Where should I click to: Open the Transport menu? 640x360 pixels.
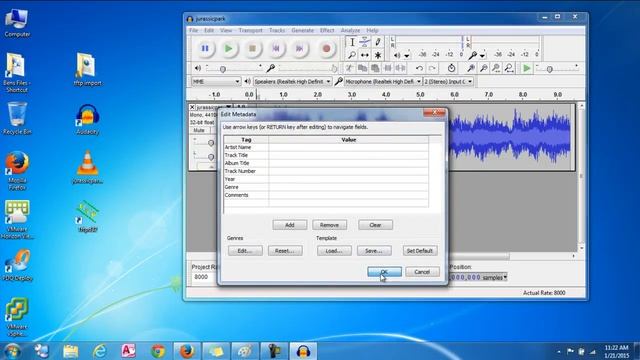(251, 31)
